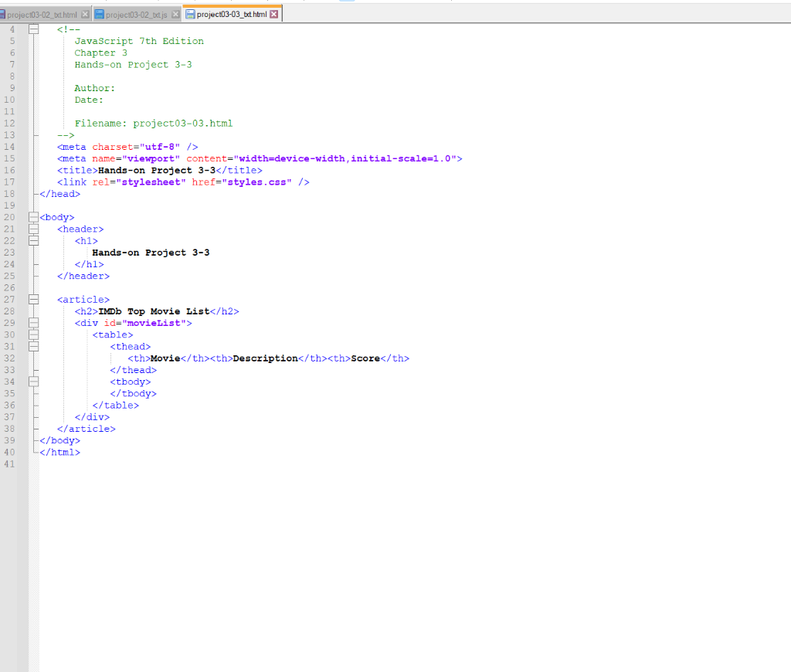This screenshot has height=672, width=791.
Task: Collapse the movieList div code fold
Action: click(32, 323)
